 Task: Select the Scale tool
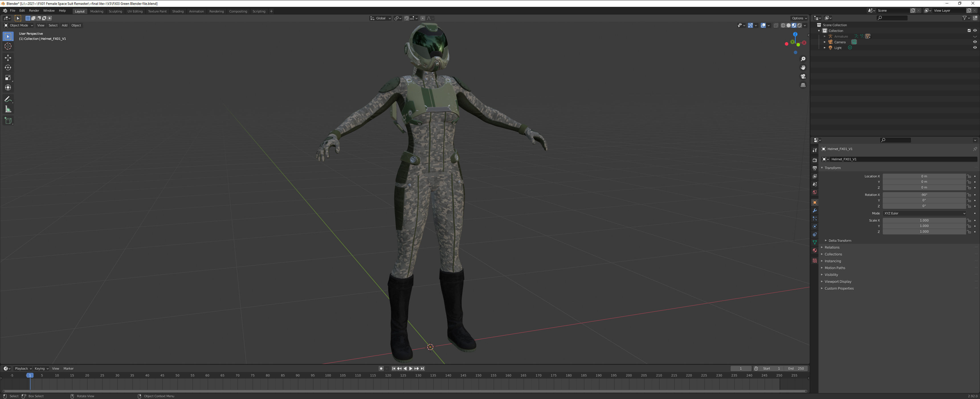[8, 77]
